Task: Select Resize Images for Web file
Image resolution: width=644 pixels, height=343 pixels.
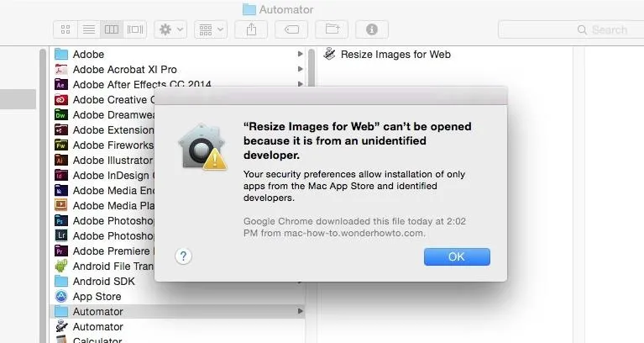Action: point(387,55)
